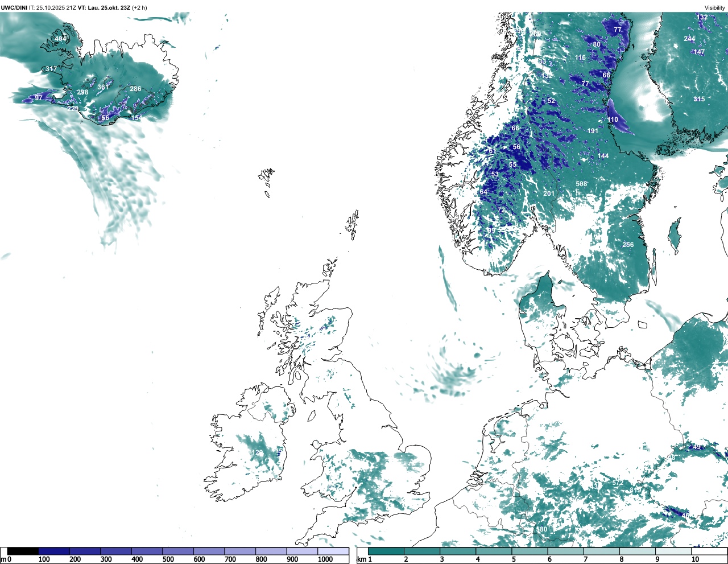
Task: Click the visibility value 147 in Finland
Action: pyautogui.click(x=699, y=52)
